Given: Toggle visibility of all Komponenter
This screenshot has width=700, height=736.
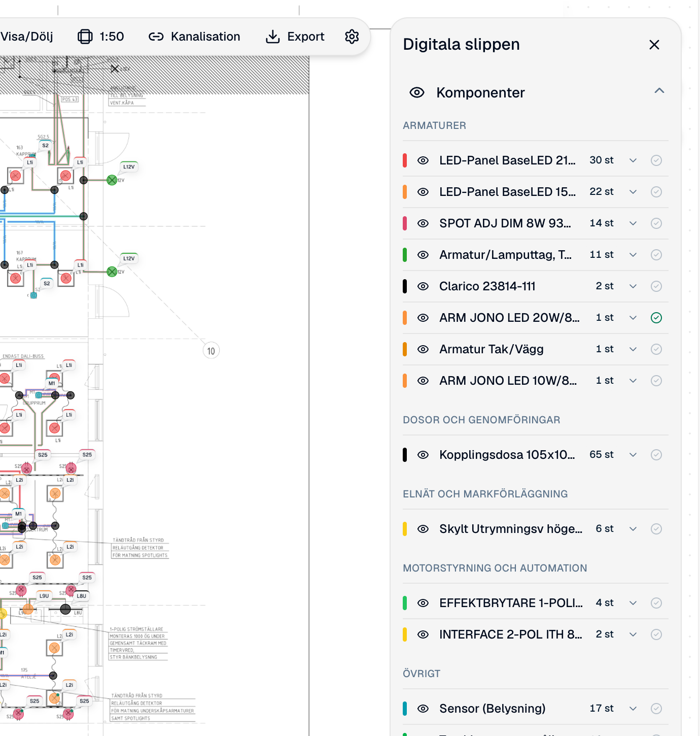Looking at the screenshot, I should (x=417, y=92).
